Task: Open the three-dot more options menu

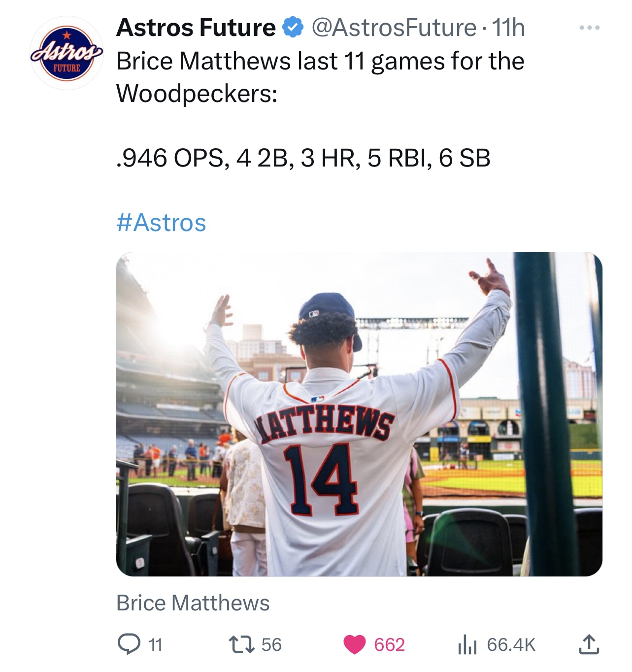Action: pyautogui.click(x=589, y=28)
